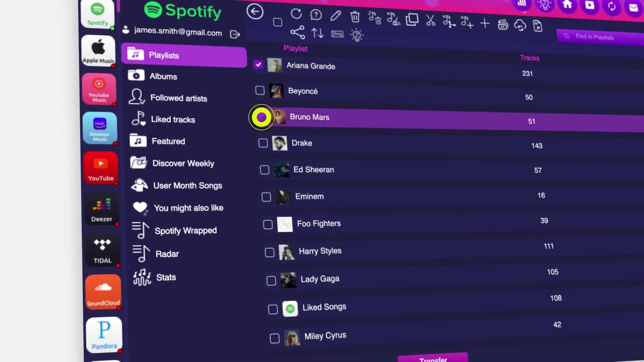Select the Pandora service
644x362 pixels.
(x=104, y=334)
